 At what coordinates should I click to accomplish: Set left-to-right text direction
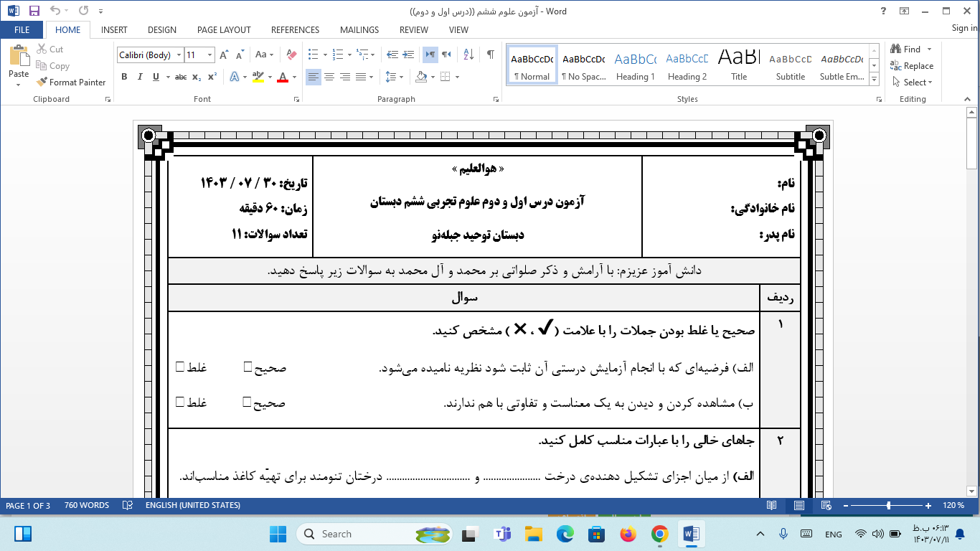click(x=430, y=55)
